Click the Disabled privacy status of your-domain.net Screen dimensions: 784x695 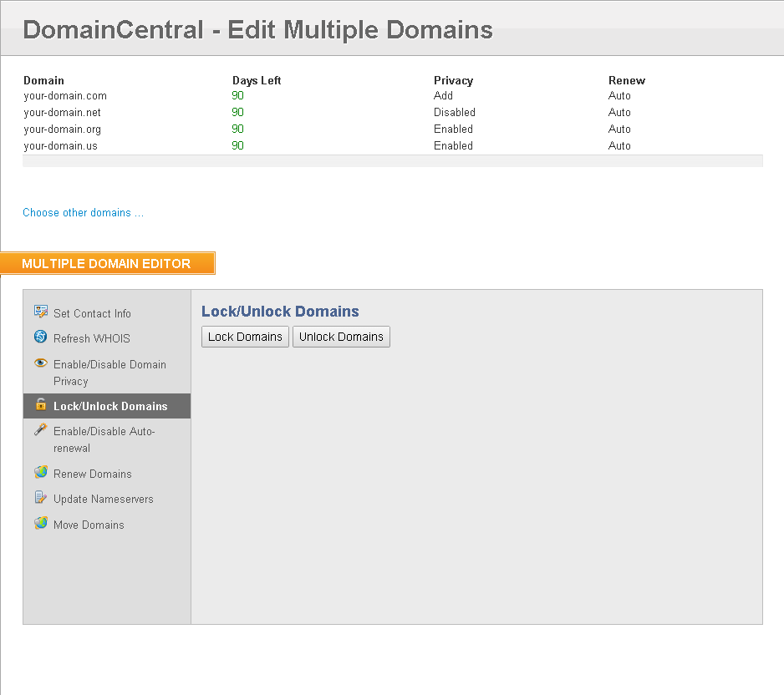[x=454, y=112]
